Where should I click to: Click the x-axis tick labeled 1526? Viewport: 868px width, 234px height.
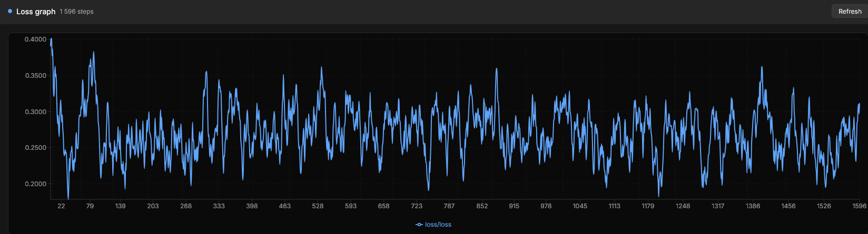[x=824, y=206]
